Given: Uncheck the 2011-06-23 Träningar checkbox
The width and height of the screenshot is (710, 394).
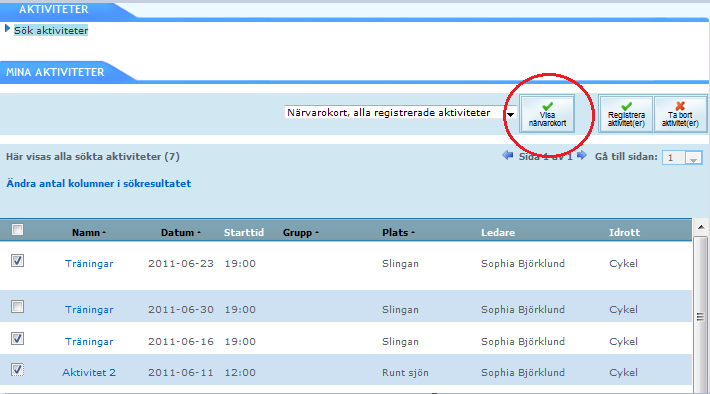Looking at the screenshot, I should (17, 260).
